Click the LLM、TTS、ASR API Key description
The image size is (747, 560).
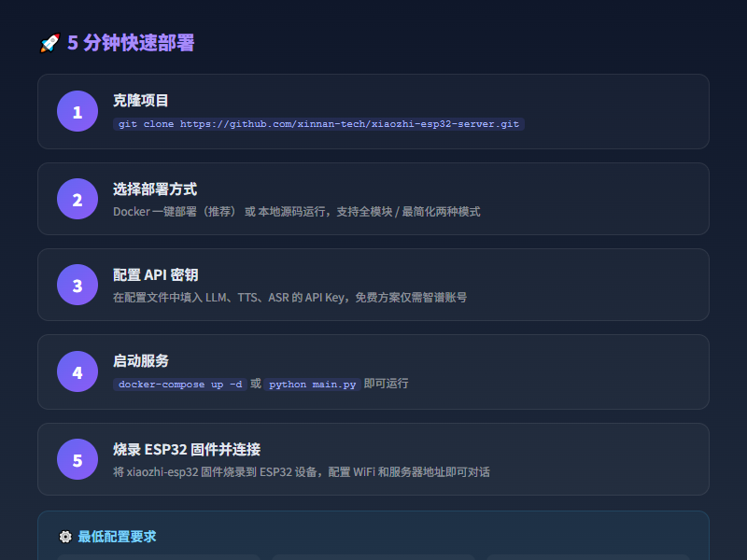coord(289,298)
